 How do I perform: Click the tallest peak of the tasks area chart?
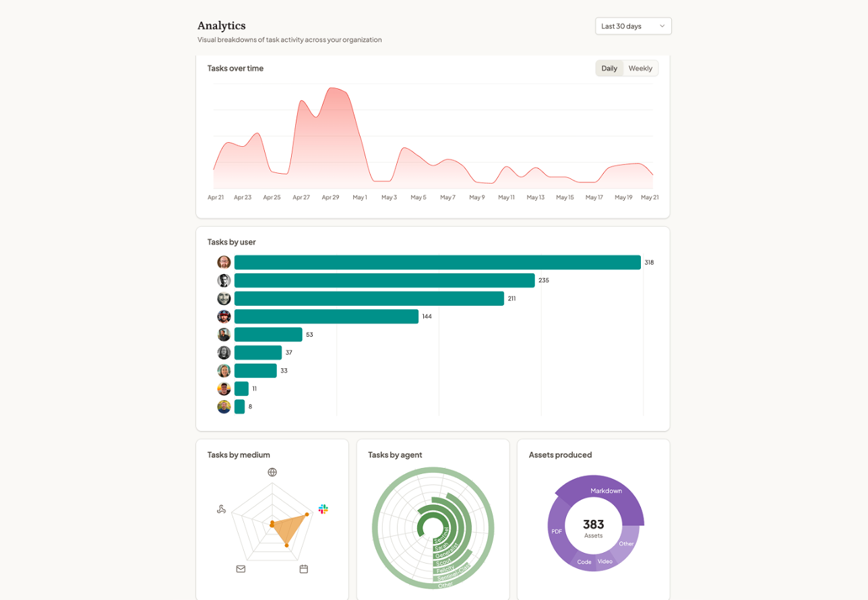point(330,88)
